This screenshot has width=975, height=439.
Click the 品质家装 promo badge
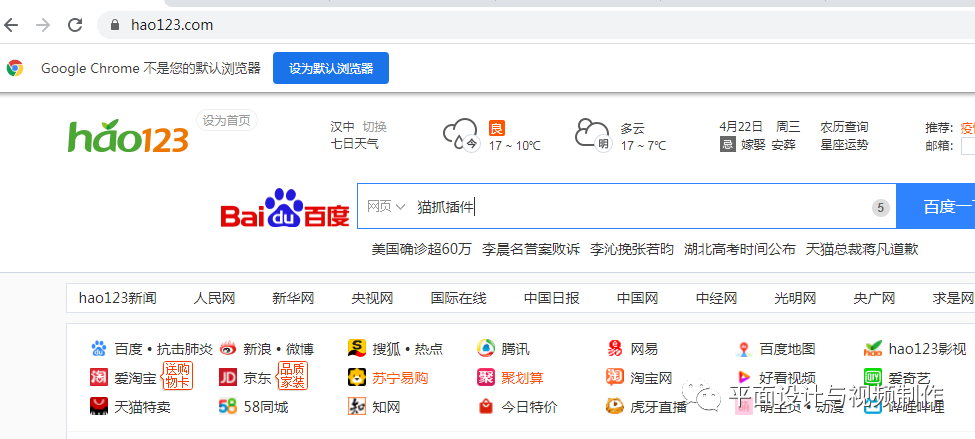click(x=292, y=376)
